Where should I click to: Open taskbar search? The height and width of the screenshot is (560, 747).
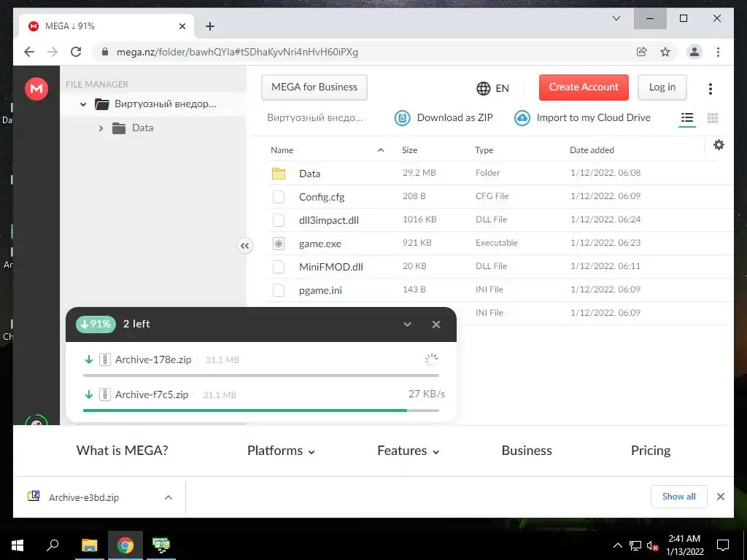tap(53, 545)
